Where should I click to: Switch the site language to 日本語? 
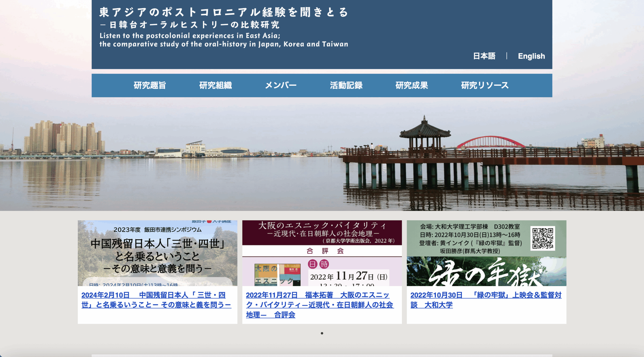pyautogui.click(x=484, y=56)
